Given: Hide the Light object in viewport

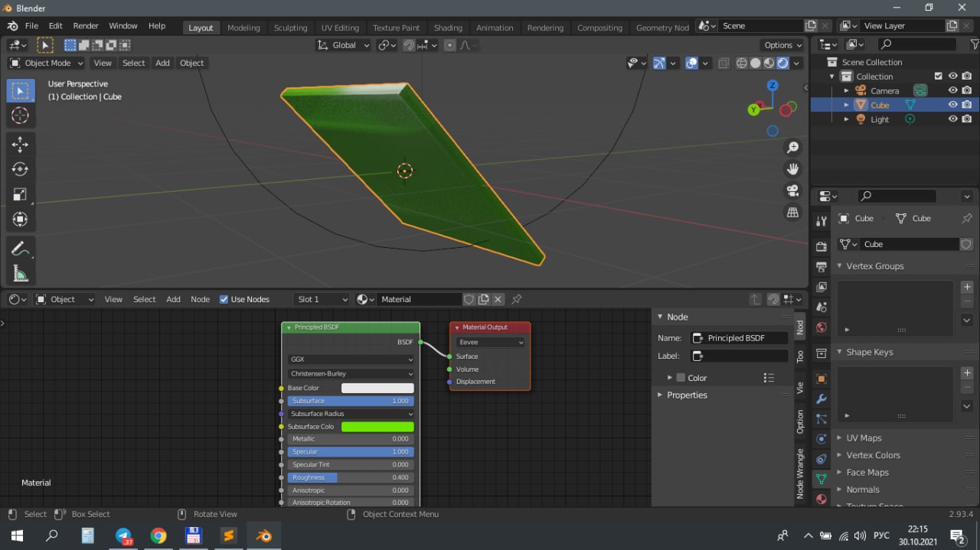Looking at the screenshot, I should pos(953,119).
